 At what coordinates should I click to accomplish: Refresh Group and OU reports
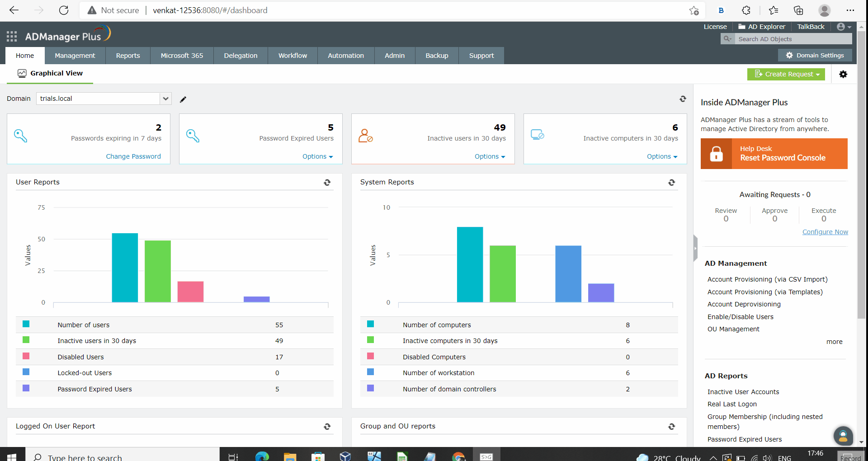click(x=672, y=426)
